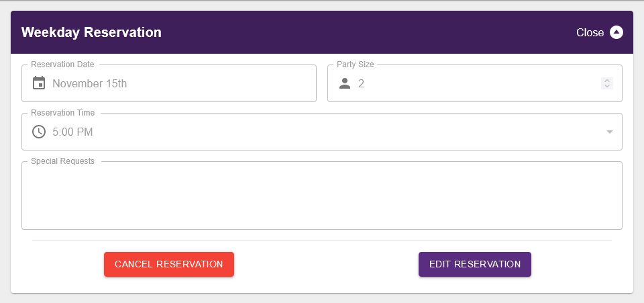Viewport: 644px width, 303px height.
Task: Click the empty purple header bar area
Action: click(x=369, y=32)
